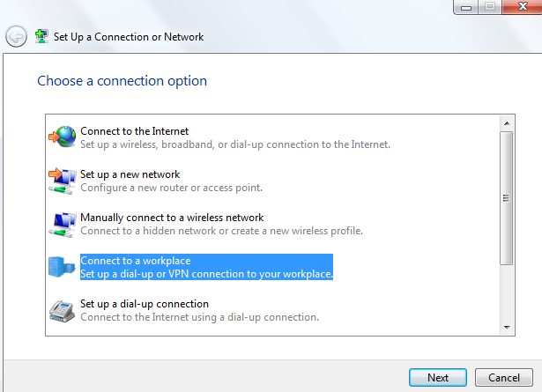The image size is (542, 392).
Task: Click the Set up a new network icon
Action: [63, 180]
